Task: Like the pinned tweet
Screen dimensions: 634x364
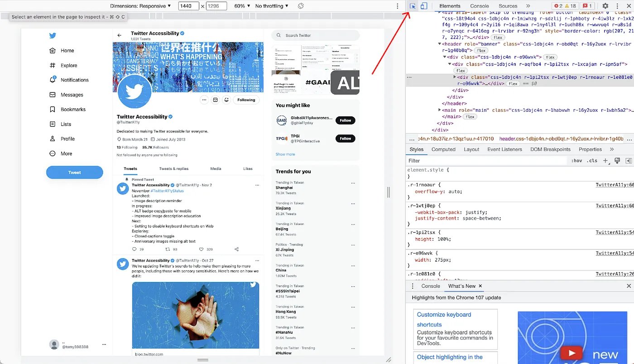Action: tap(202, 249)
